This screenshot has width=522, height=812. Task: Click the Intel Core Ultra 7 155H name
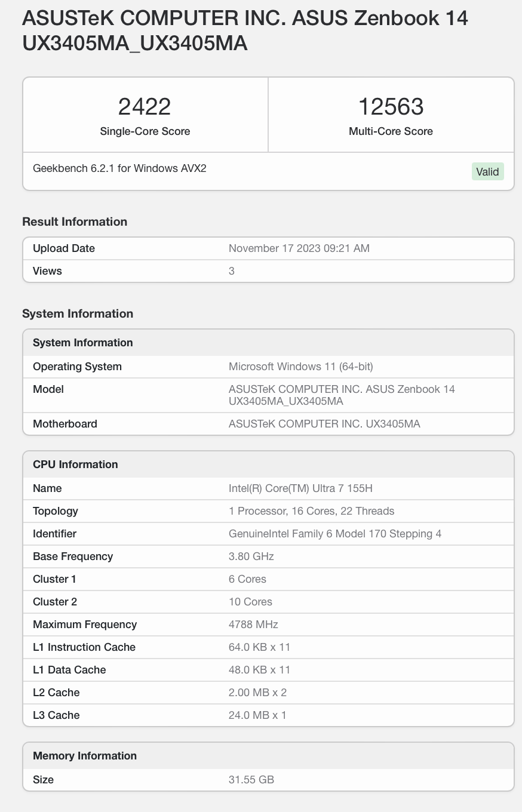(300, 488)
